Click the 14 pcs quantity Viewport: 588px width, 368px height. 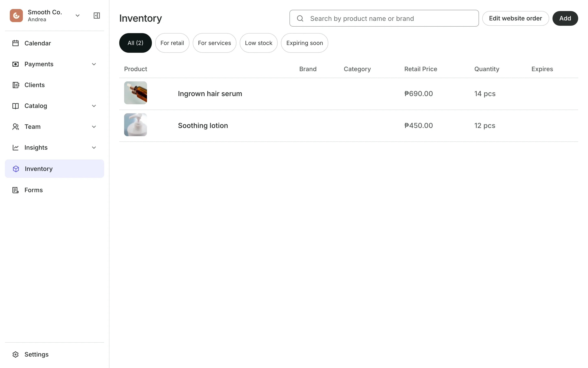click(x=485, y=94)
